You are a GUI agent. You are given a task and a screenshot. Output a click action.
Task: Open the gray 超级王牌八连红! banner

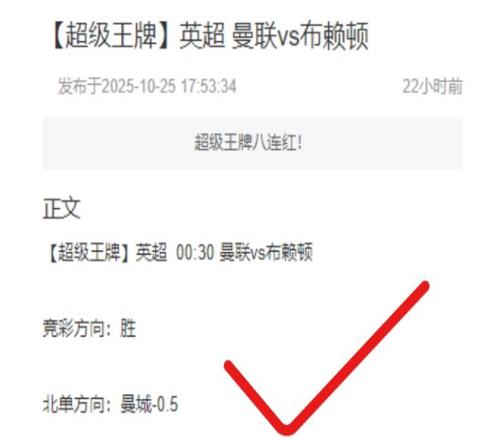253,143
